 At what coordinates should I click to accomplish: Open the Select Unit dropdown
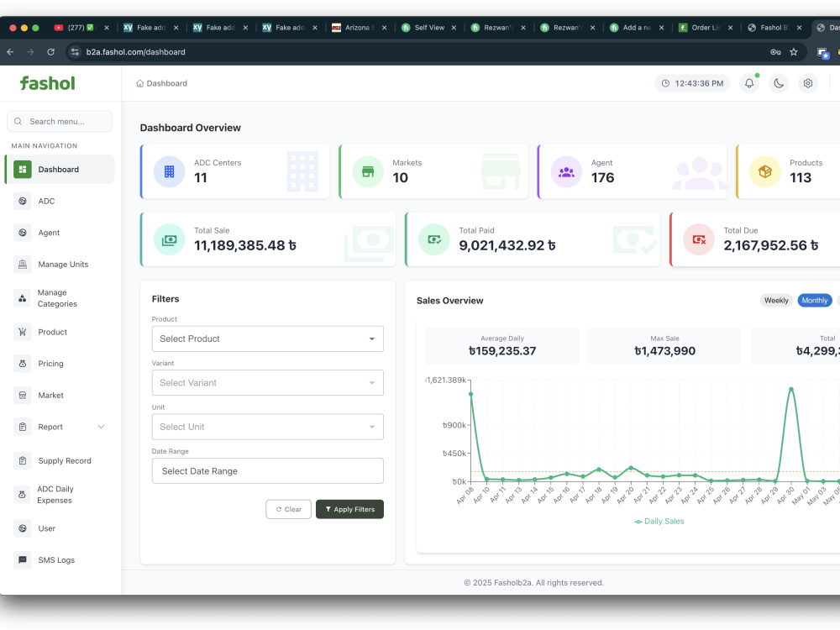(x=267, y=427)
